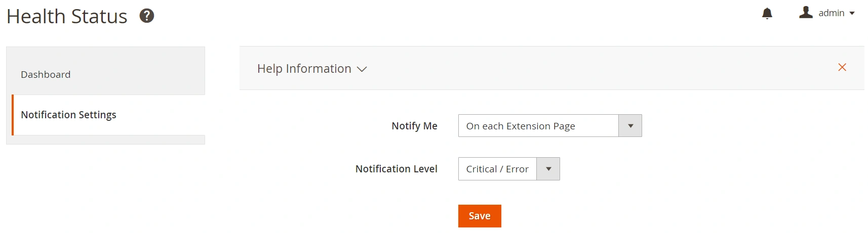Click the Notification Level label
This screenshot has width=868, height=233.
[x=396, y=169]
